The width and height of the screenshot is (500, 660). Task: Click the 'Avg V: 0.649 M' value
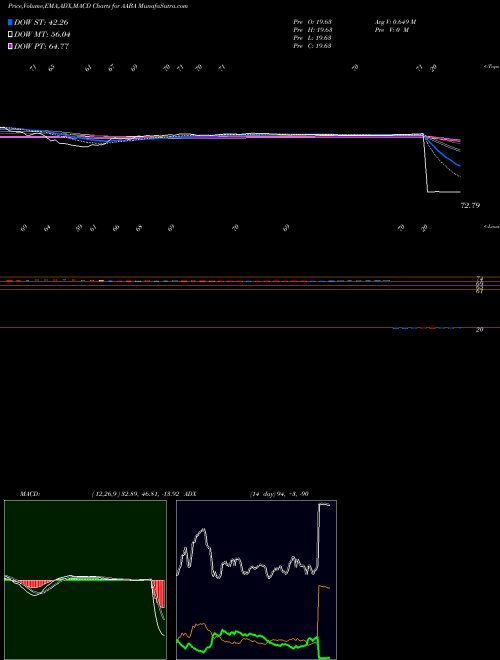click(396, 22)
